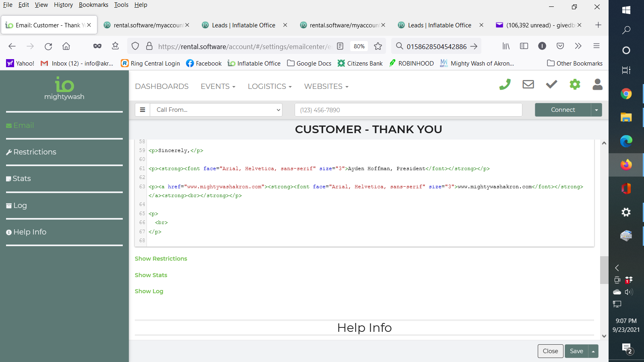Select Restrictions in the left sidebar
The width and height of the screenshot is (644, 362).
(35, 152)
